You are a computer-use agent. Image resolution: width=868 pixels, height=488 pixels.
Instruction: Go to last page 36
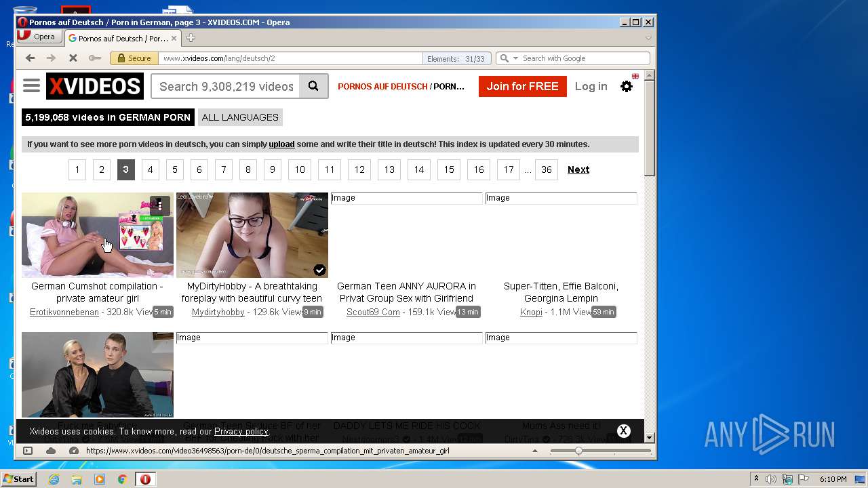(x=547, y=169)
